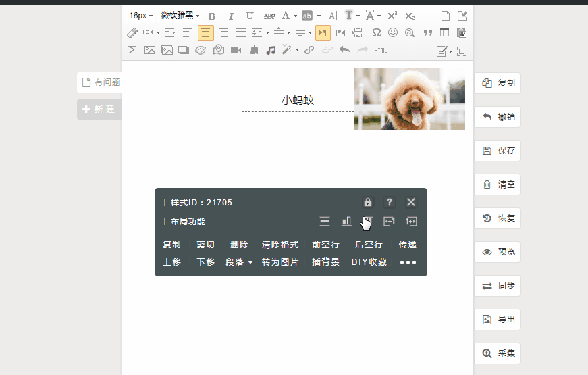This screenshot has width=588, height=375.
Task: Close the 样式ID 21705 panel
Action: pos(411,202)
